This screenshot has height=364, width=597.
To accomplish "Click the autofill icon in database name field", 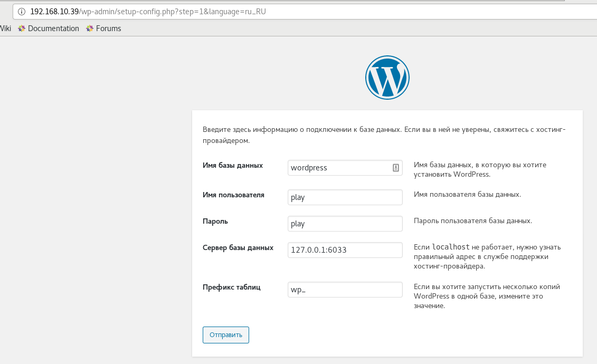I will (x=395, y=168).
